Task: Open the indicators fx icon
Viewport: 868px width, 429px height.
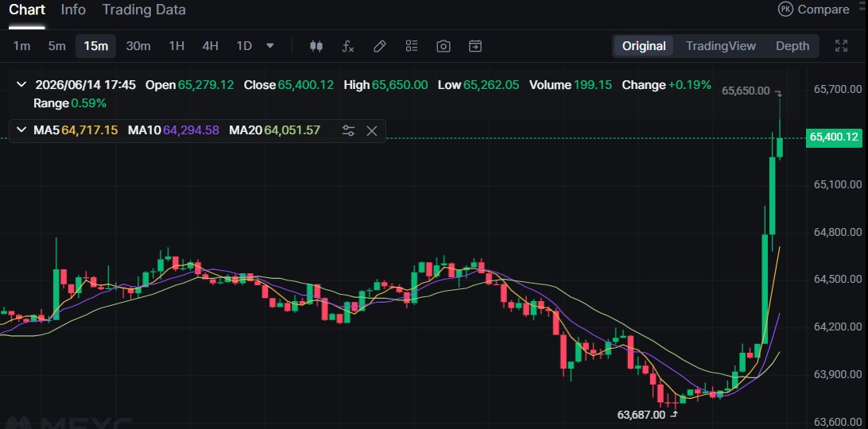Action: (347, 46)
